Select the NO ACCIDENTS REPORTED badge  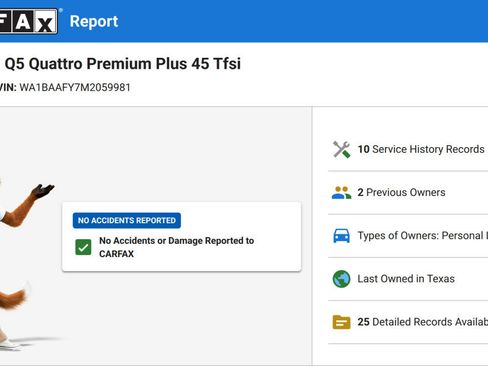coord(127,220)
